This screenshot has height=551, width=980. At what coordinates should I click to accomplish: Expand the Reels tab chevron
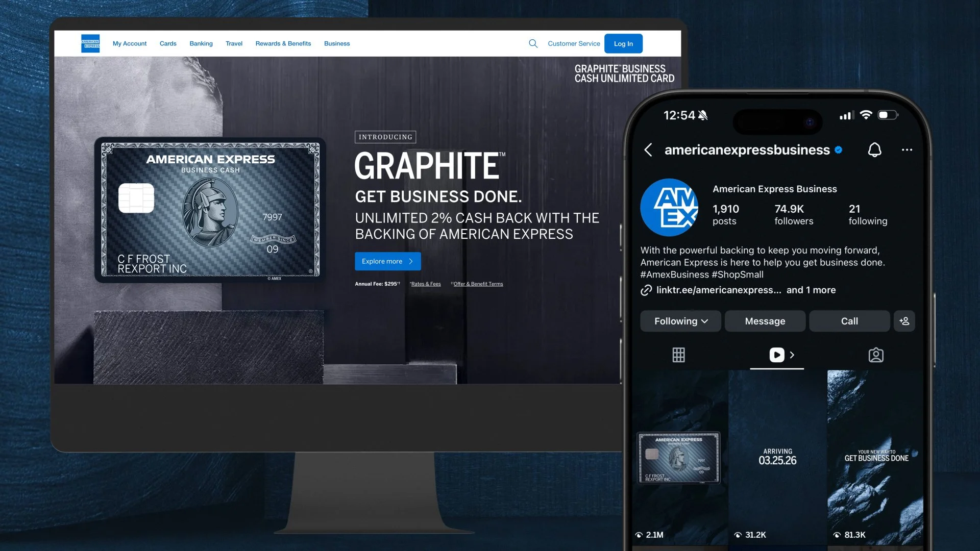click(792, 355)
